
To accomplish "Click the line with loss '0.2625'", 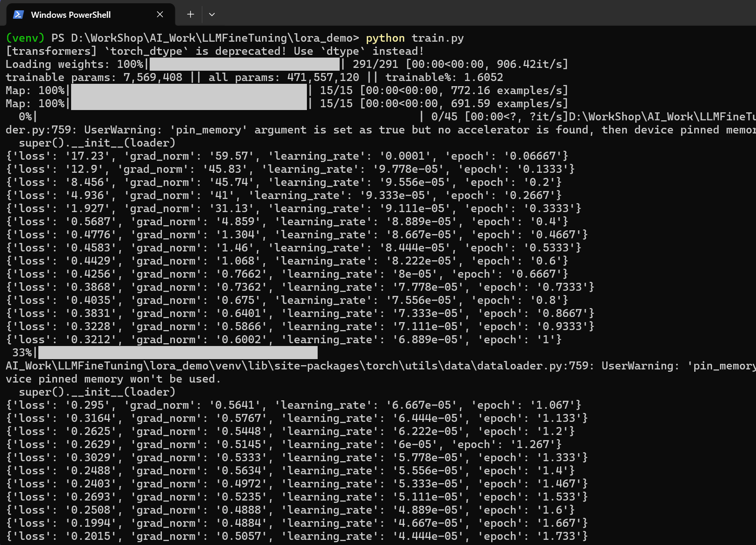I will point(291,431).
